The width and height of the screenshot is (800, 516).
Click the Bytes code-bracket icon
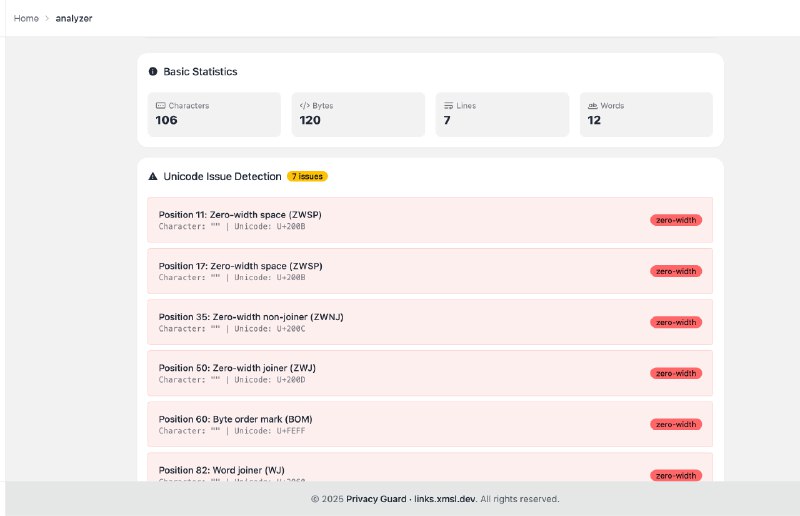(x=304, y=105)
